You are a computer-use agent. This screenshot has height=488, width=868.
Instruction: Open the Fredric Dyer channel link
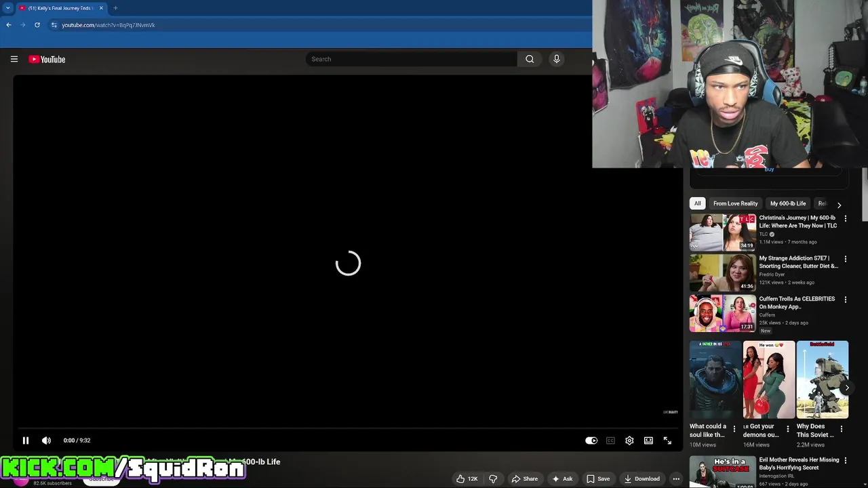(x=772, y=274)
